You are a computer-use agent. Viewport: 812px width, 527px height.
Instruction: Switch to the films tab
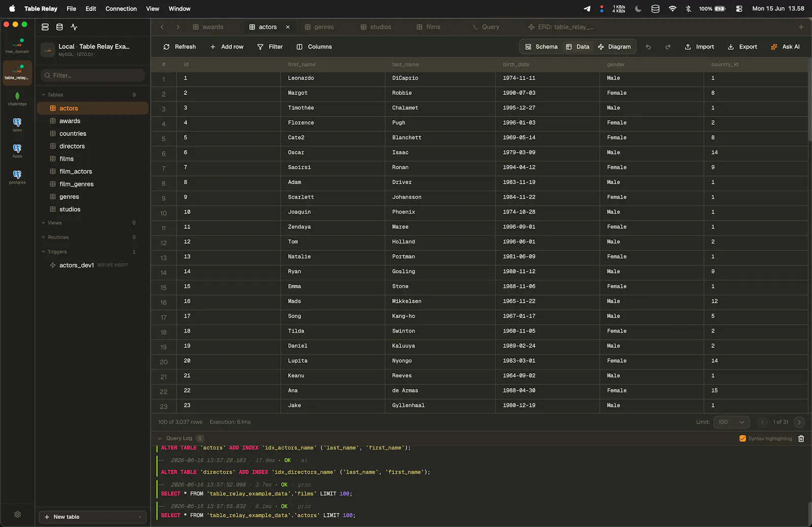pyautogui.click(x=428, y=27)
